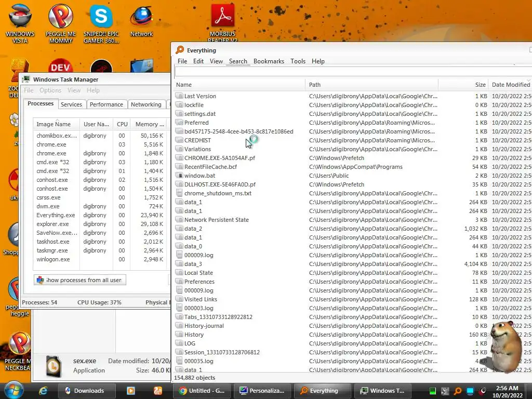
Task: Click the Everything search input field
Action: click(x=353, y=71)
